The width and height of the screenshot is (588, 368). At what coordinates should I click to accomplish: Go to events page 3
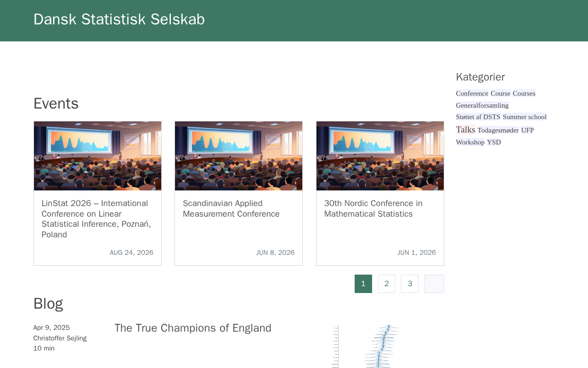point(410,284)
